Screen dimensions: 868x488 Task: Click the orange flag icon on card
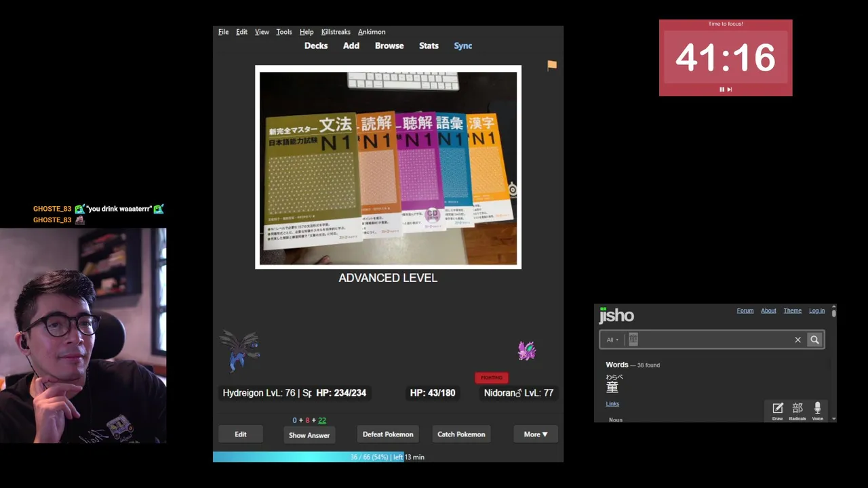pos(552,65)
